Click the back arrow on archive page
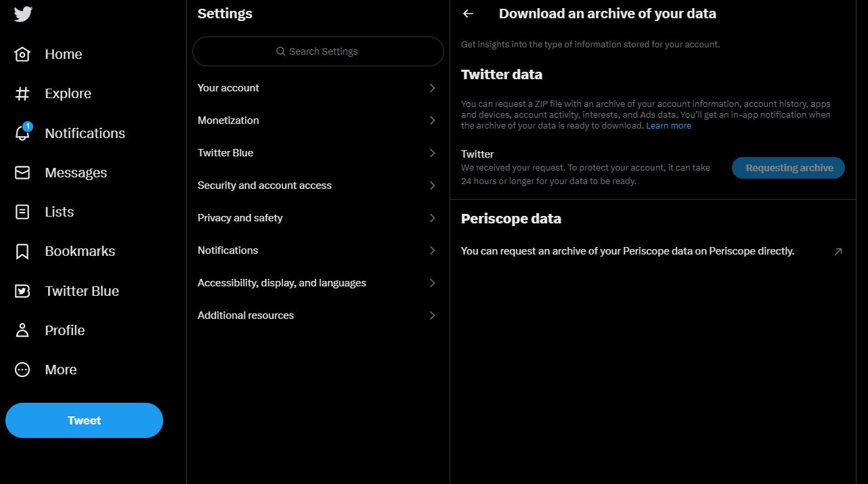868x484 pixels. pos(468,14)
